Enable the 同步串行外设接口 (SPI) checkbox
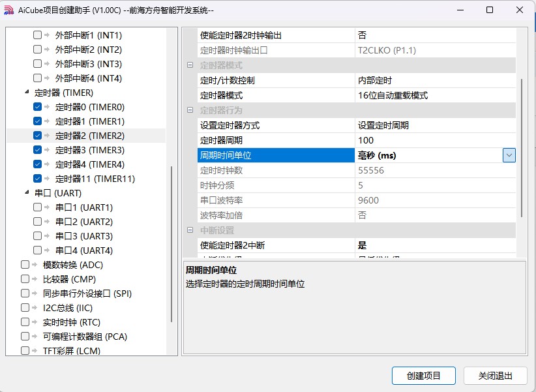The height and width of the screenshot is (392, 536). point(25,294)
